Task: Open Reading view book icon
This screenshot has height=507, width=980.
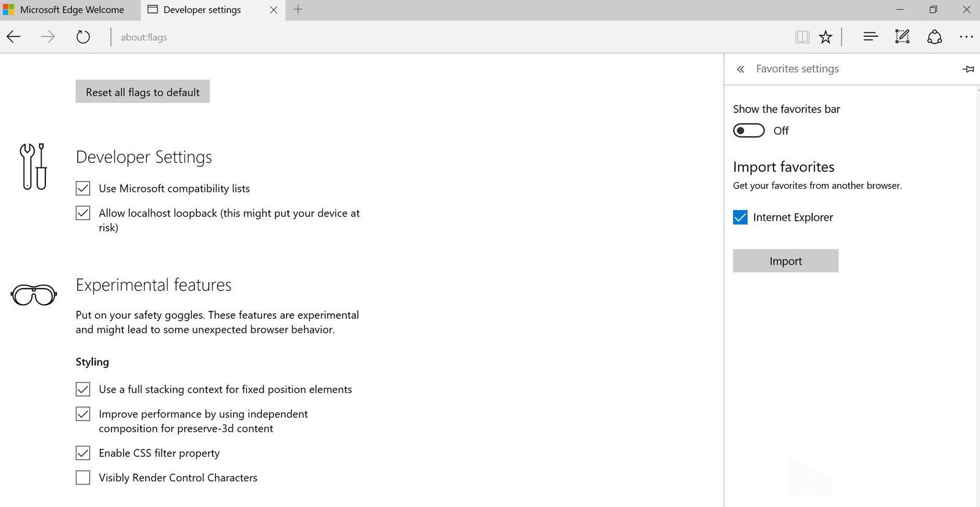Action: pos(802,37)
